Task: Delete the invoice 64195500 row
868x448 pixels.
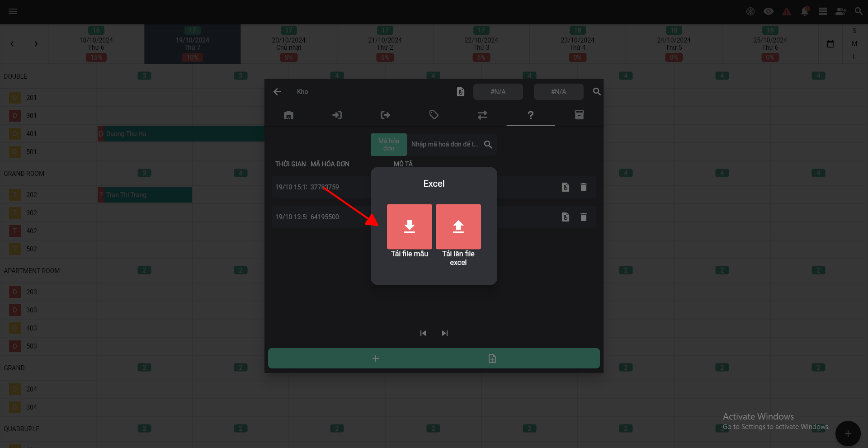Action: (x=584, y=217)
